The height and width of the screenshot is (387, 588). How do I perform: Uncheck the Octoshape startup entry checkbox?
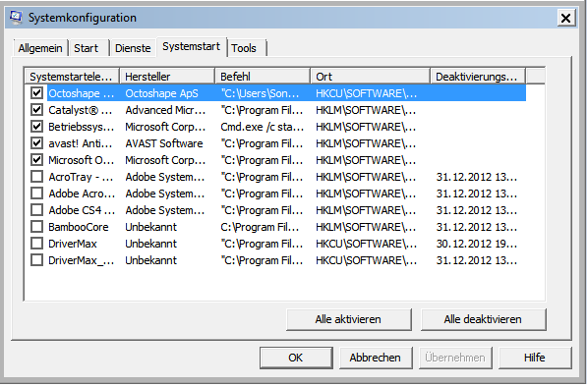click(x=36, y=93)
